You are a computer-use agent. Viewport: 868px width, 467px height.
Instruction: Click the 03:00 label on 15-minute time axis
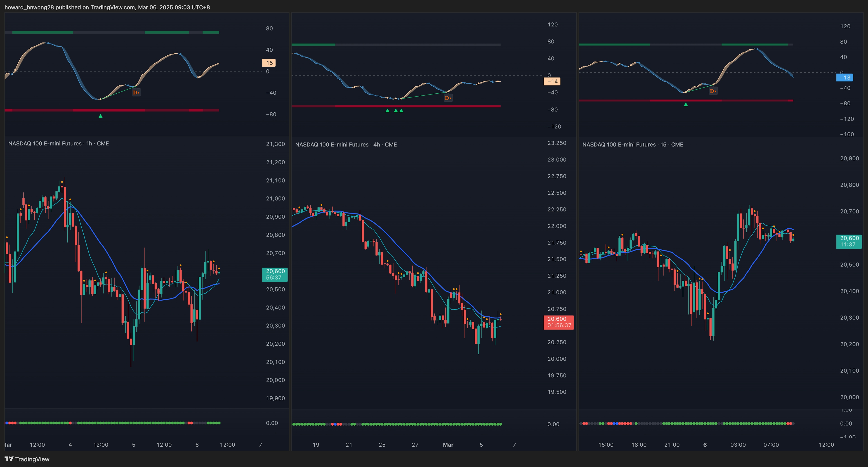pos(738,445)
